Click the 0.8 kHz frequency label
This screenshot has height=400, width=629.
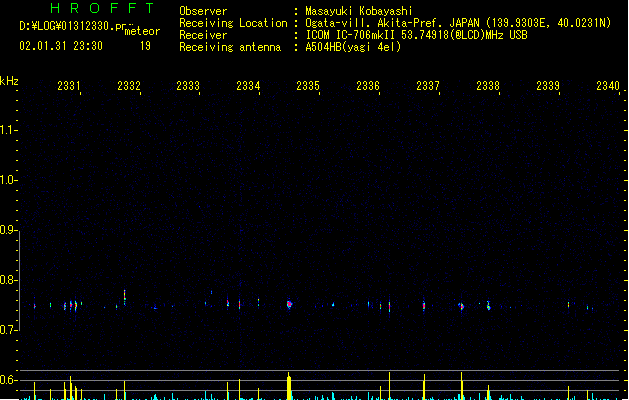pyautogui.click(x=7, y=280)
